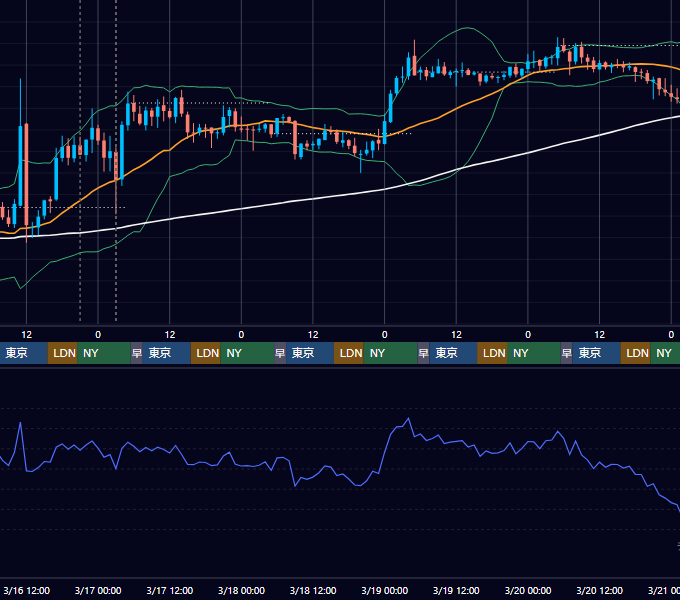Click the 3/20 12:00 date label
The width and height of the screenshot is (680, 600).
(x=599, y=590)
